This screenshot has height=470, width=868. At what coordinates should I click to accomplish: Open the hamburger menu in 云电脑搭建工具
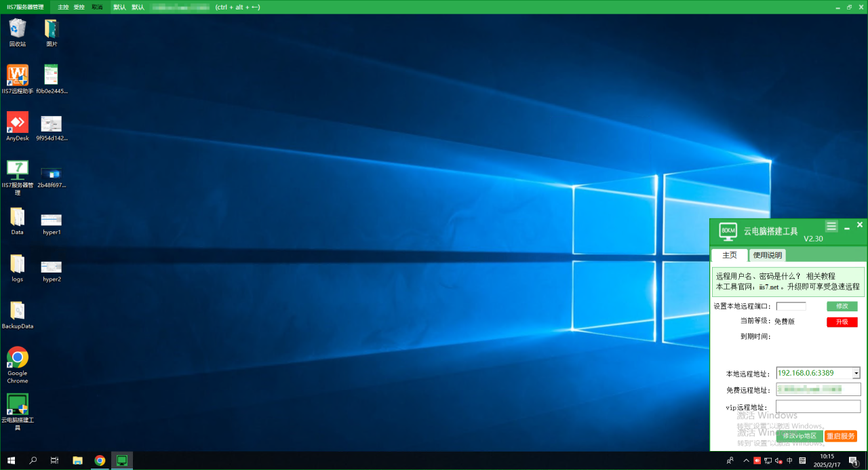831,226
